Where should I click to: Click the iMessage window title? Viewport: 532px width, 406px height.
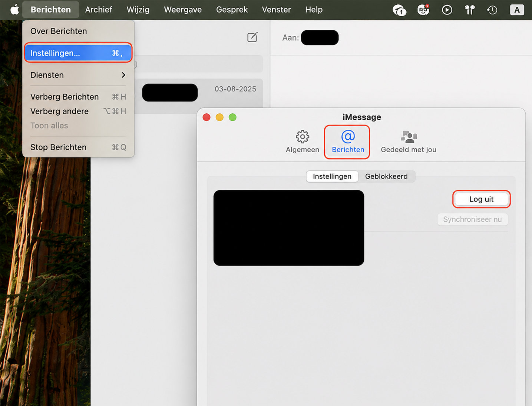coord(362,117)
